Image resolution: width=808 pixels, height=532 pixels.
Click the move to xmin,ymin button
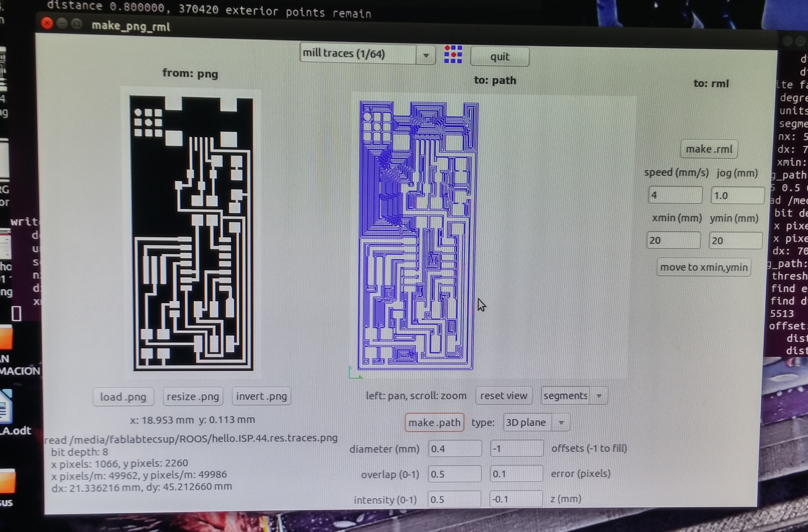[704, 267]
